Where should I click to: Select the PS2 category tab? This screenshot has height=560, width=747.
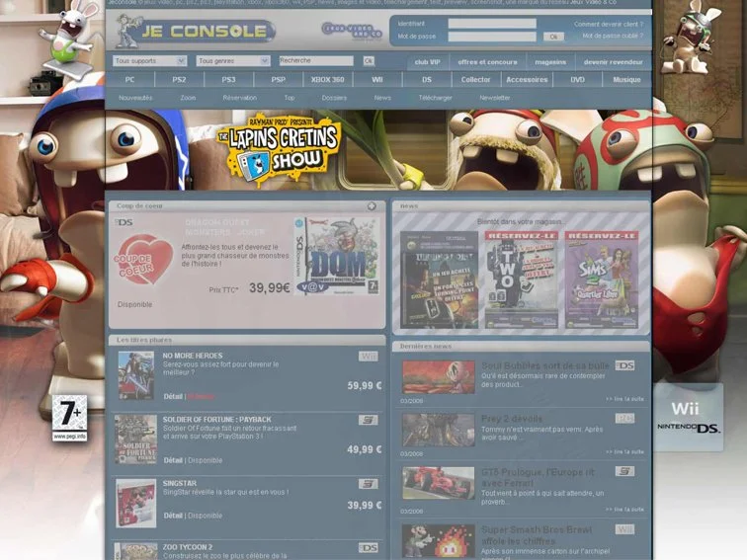pyautogui.click(x=179, y=80)
